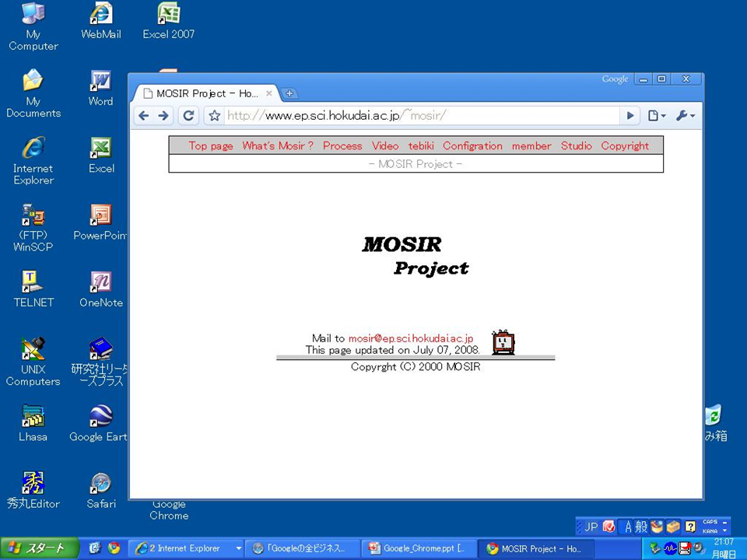Launch Safari desktop shortcut
This screenshot has height=560, width=747.
(101, 491)
